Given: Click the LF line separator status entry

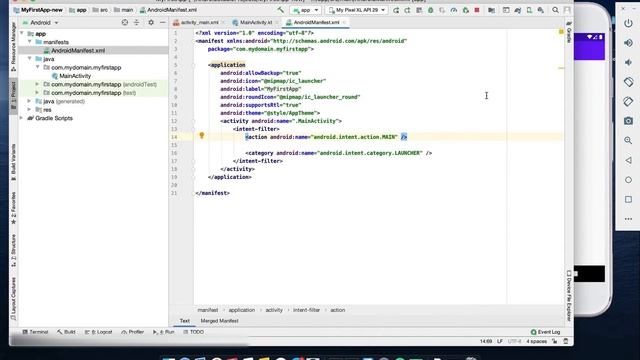Looking at the screenshot, I should 500,341.
